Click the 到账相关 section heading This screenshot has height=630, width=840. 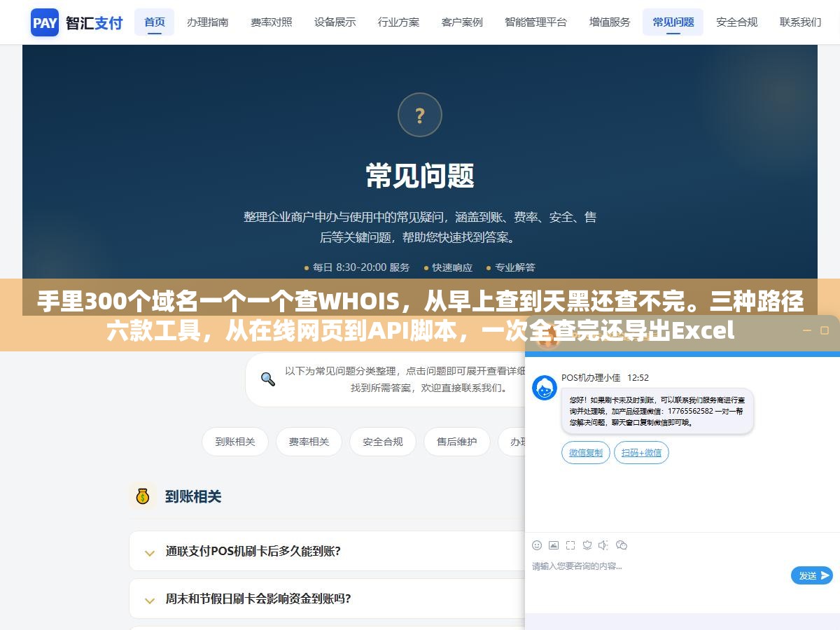pyautogui.click(x=193, y=496)
